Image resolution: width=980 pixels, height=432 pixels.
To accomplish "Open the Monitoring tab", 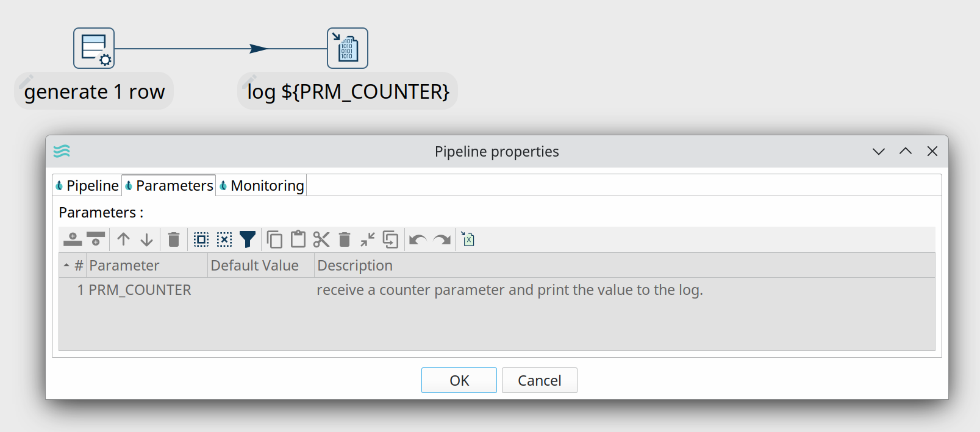I will pos(262,185).
